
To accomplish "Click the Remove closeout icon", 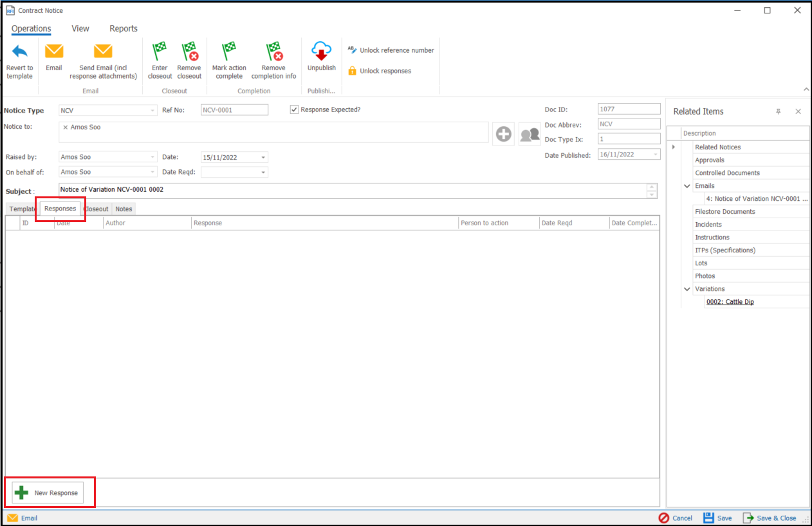I will pyautogui.click(x=189, y=52).
